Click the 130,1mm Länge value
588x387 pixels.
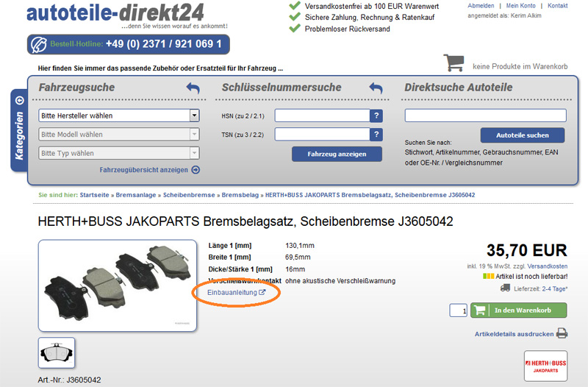coord(300,246)
